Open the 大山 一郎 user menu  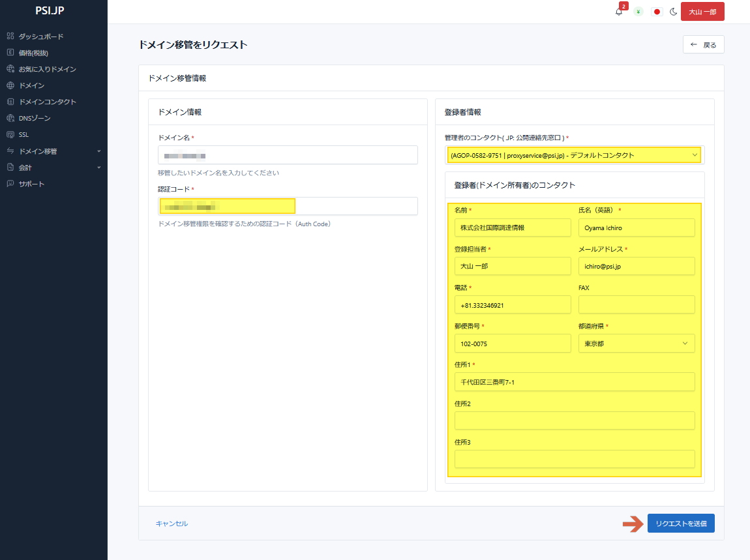tap(702, 12)
